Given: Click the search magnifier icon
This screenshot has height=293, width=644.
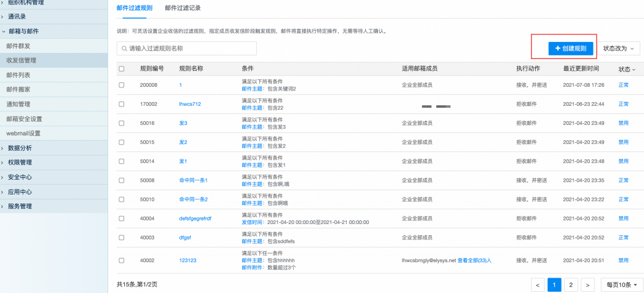Looking at the screenshot, I should pos(124,49).
